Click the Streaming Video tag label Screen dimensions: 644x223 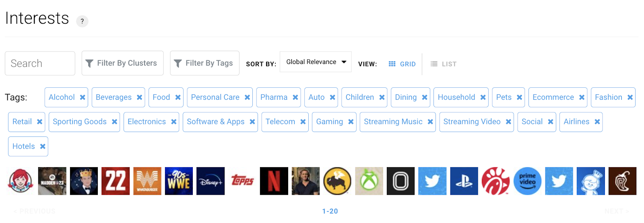[x=472, y=122]
